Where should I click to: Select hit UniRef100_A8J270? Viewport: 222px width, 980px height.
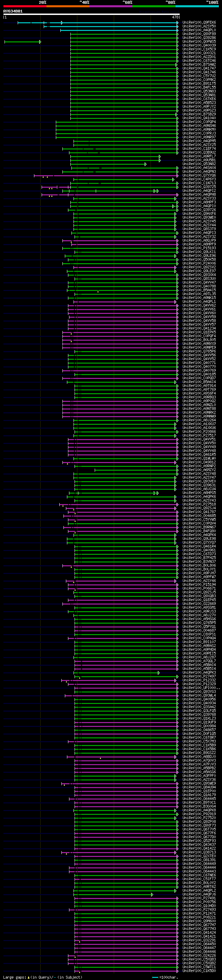(199, 615)
